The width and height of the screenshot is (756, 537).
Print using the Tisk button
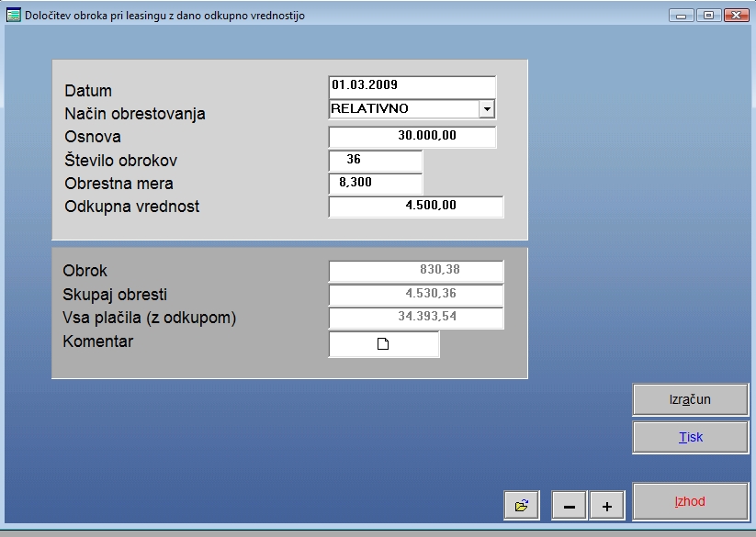point(690,437)
